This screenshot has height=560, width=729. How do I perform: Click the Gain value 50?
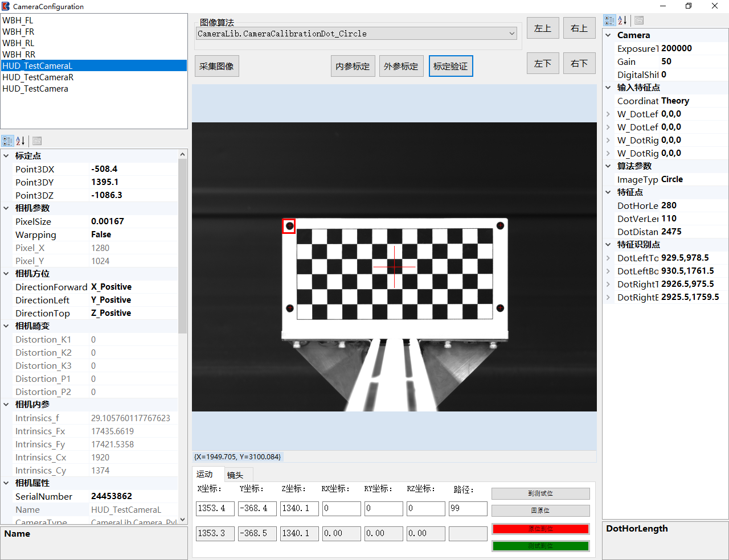click(694, 61)
